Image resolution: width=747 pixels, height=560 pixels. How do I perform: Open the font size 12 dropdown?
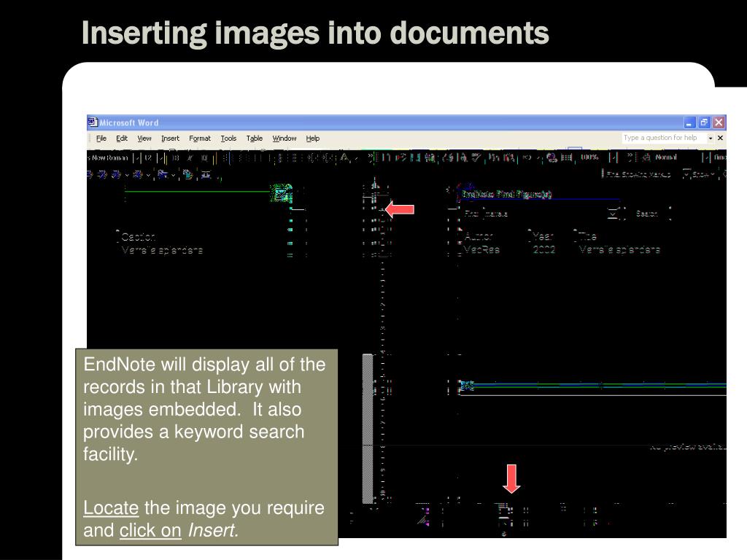pyautogui.click(x=161, y=157)
